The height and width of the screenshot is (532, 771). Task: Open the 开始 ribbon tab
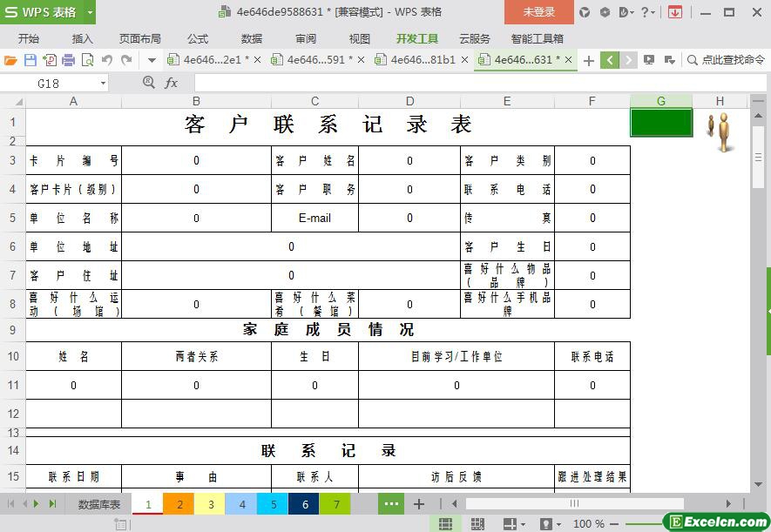[x=29, y=39]
